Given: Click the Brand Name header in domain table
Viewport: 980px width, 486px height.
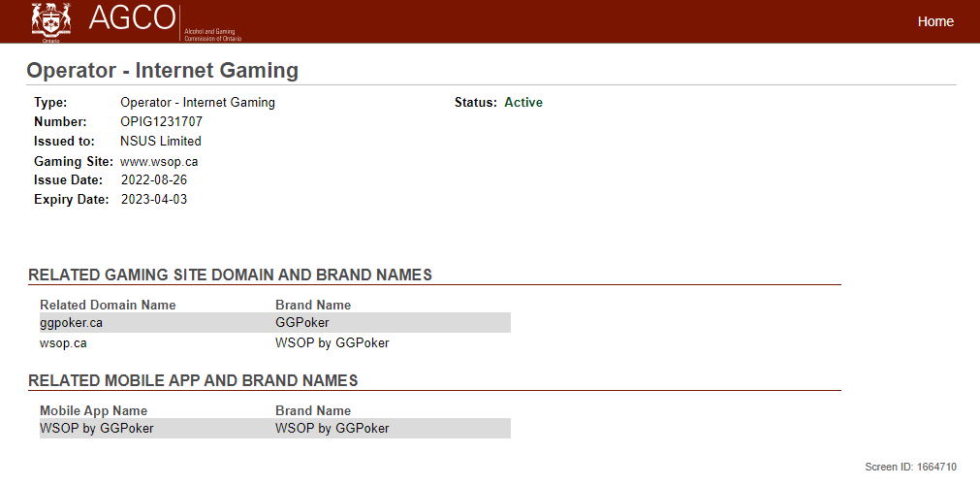Looking at the screenshot, I should click(x=313, y=306).
